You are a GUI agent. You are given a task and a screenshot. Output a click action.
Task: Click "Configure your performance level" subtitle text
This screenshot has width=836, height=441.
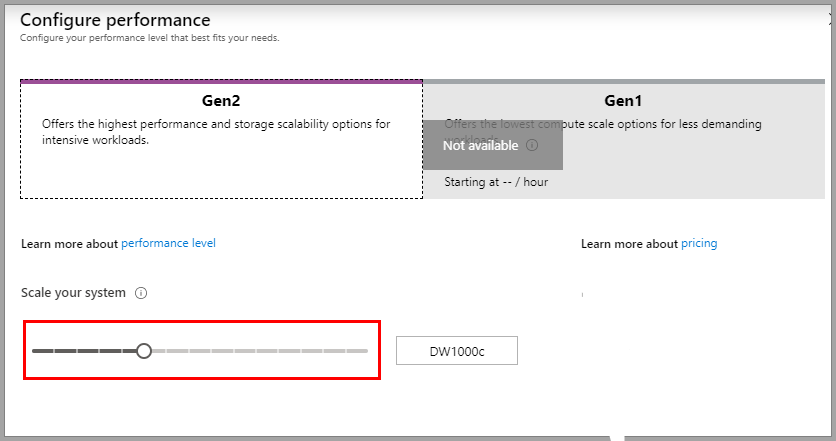[149, 38]
